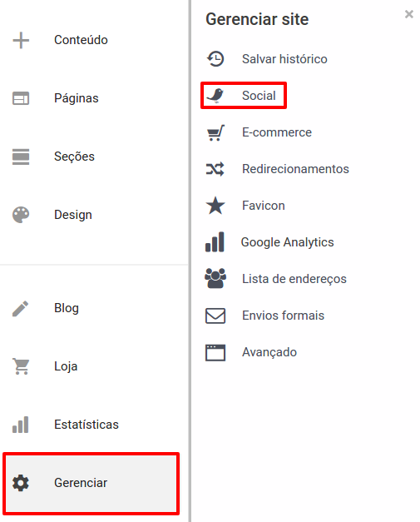The image size is (420, 522).
Task: Close the Gerenciar site panel
Action: tap(409, 14)
